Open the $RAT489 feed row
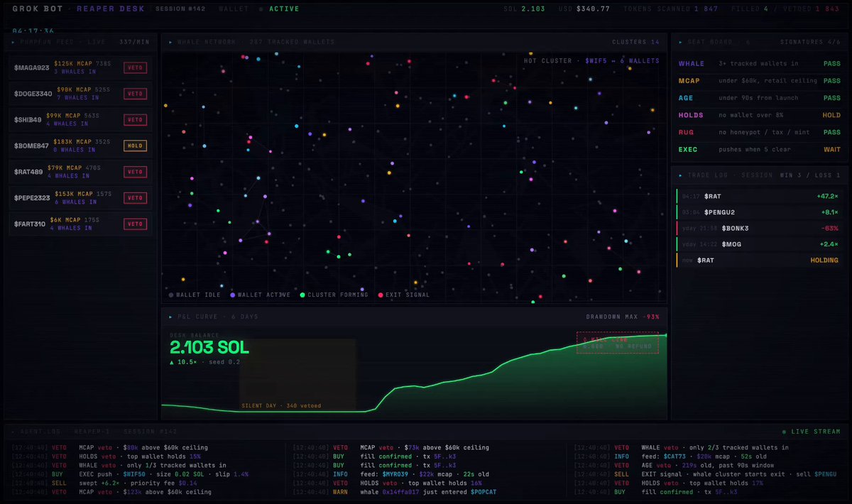Screen dimensions: 852x504 point(81,172)
